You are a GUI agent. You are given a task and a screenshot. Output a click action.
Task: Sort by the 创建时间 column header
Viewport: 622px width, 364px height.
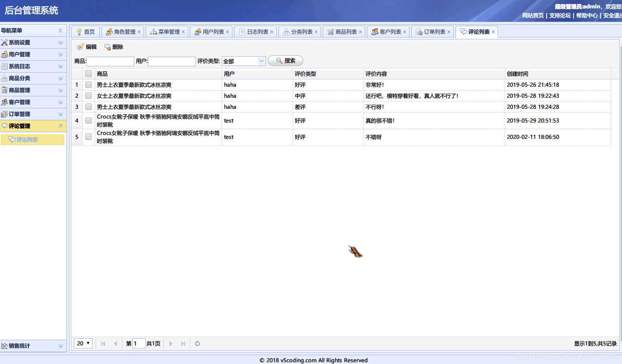click(558, 74)
